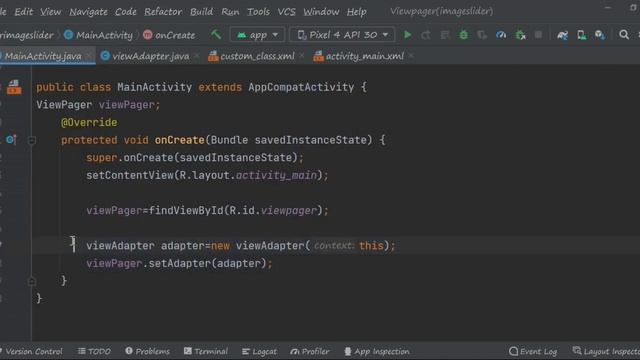The height and width of the screenshot is (360, 640).
Task: Switch to the MainActivity.java tab
Action: coord(43,56)
